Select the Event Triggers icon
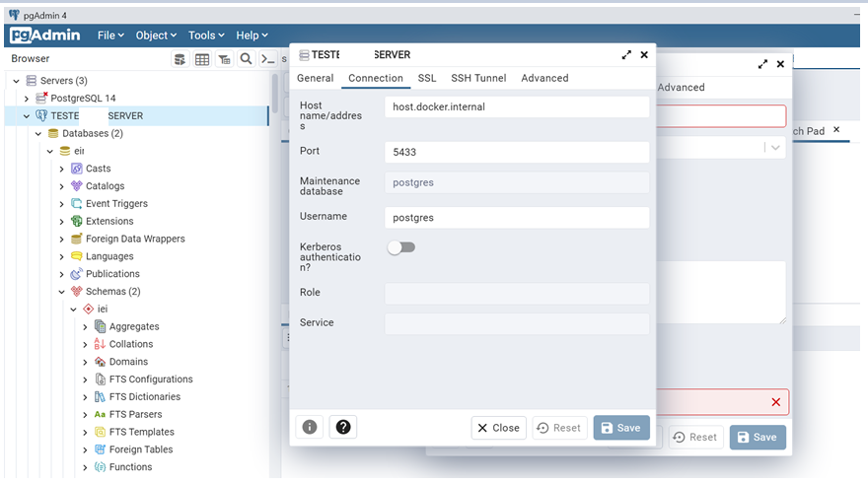The height and width of the screenshot is (484, 868). coord(76,204)
